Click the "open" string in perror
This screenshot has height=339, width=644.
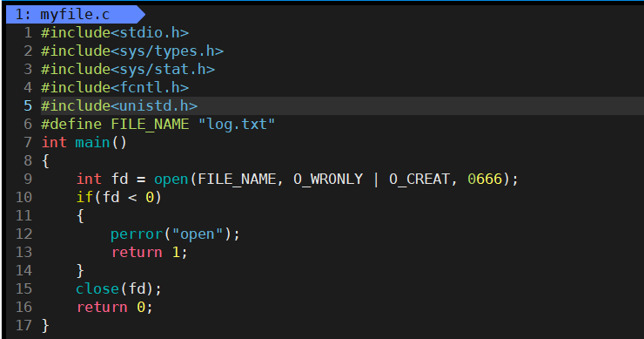pos(198,234)
